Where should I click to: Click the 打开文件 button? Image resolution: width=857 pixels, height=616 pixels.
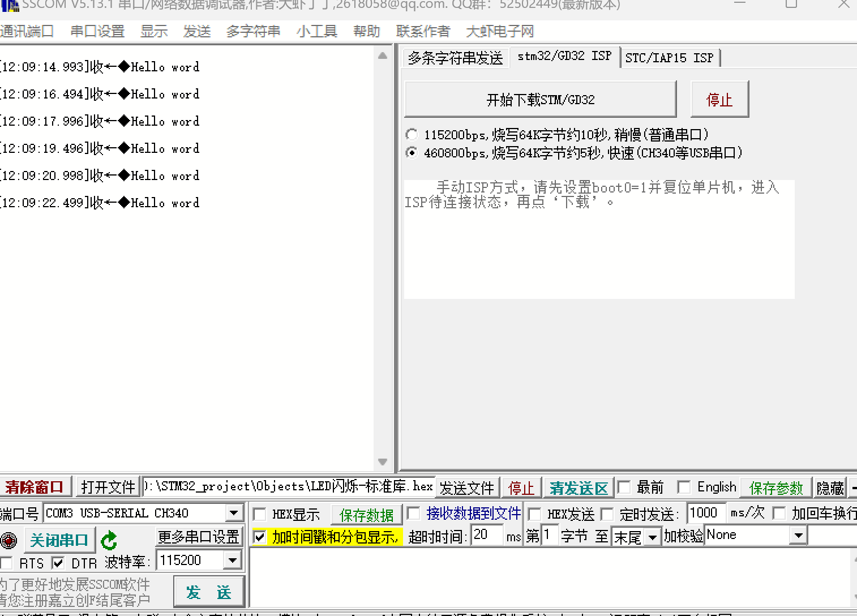[108, 487]
